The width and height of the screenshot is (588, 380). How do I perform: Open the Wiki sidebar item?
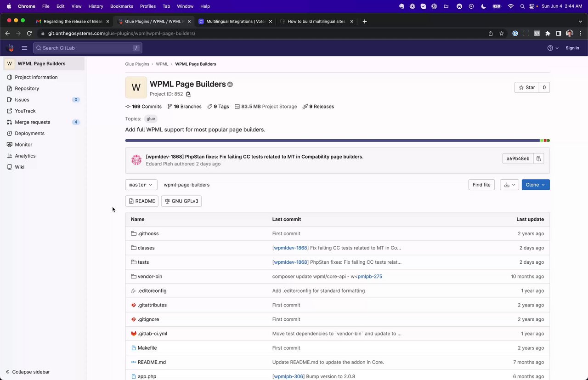(19, 167)
